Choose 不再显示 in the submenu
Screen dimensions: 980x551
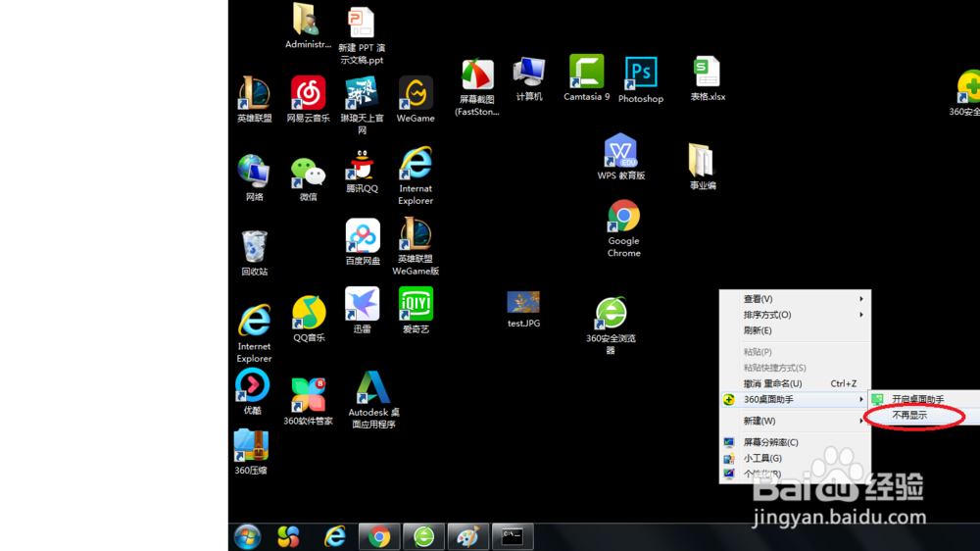[x=925, y=416]
